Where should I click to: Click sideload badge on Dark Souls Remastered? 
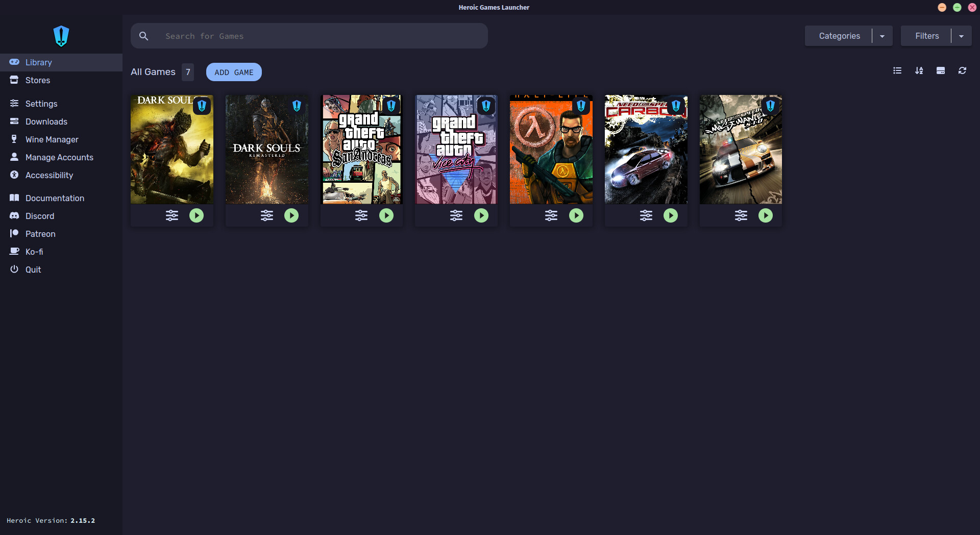(x=297, y=106)
